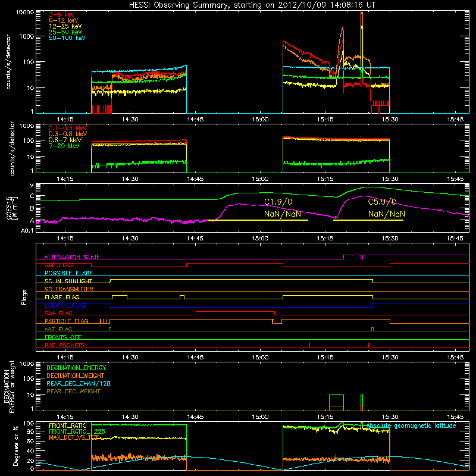Click the BAD_PACKETS flag label
This screenshot has width=476, height=476.
click(x=65, y=345)
